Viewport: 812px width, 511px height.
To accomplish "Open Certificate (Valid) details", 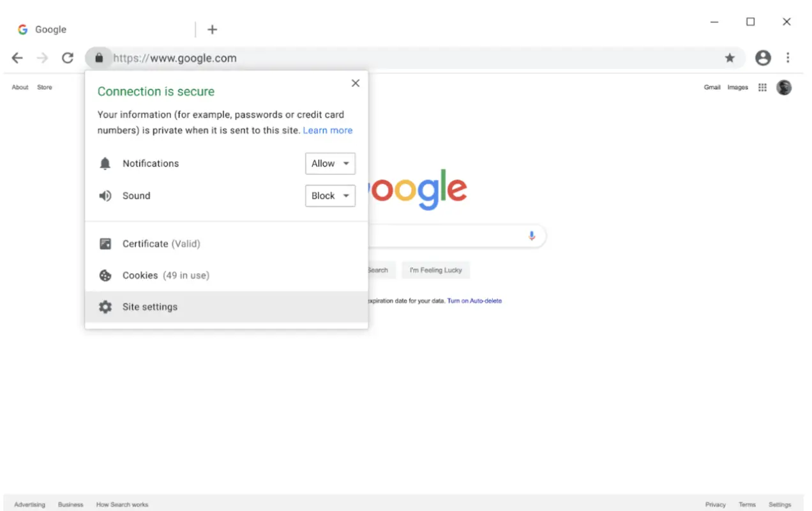I will click(x=162, y=243).
